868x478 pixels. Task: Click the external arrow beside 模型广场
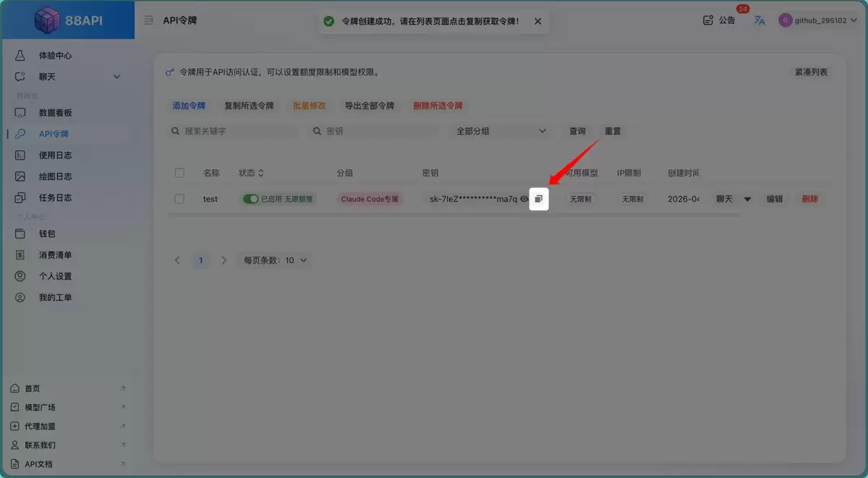122,407
